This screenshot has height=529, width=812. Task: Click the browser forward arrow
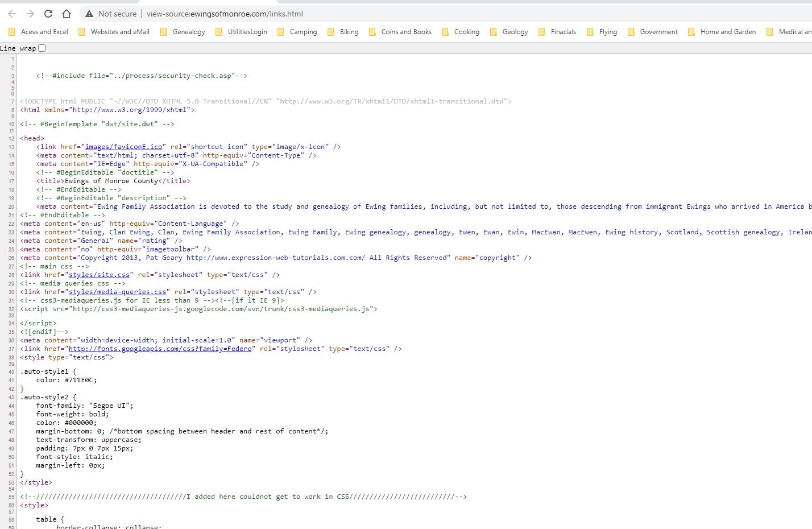point(30,14)
